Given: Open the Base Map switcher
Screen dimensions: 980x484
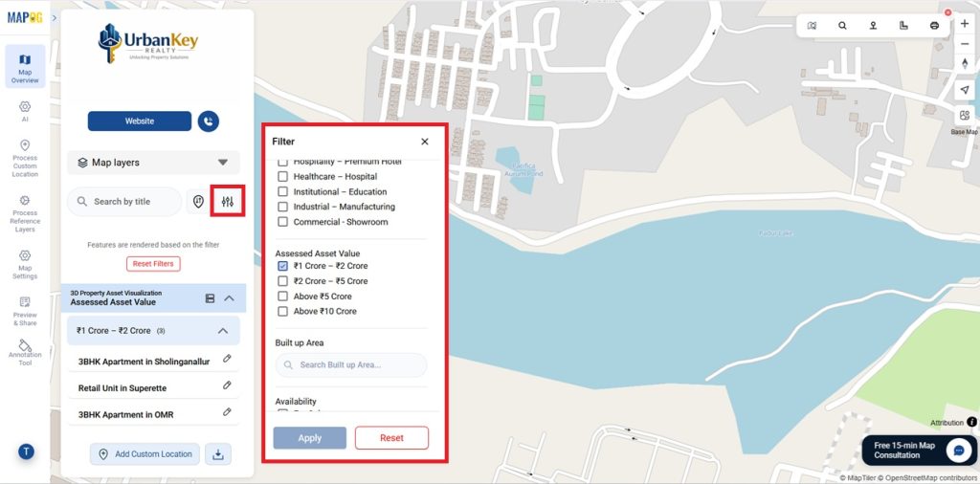Looking at the screenshot, I should pos(965,116).
